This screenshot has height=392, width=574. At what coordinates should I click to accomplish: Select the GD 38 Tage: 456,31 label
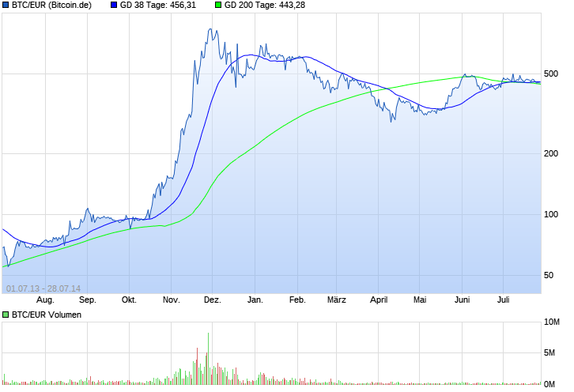click(158, 5)
